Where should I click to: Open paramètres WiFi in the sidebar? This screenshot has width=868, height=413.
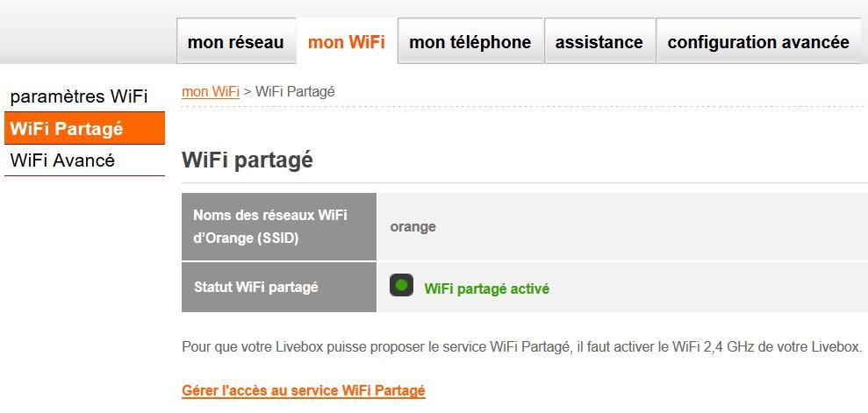tap(79, 96)
